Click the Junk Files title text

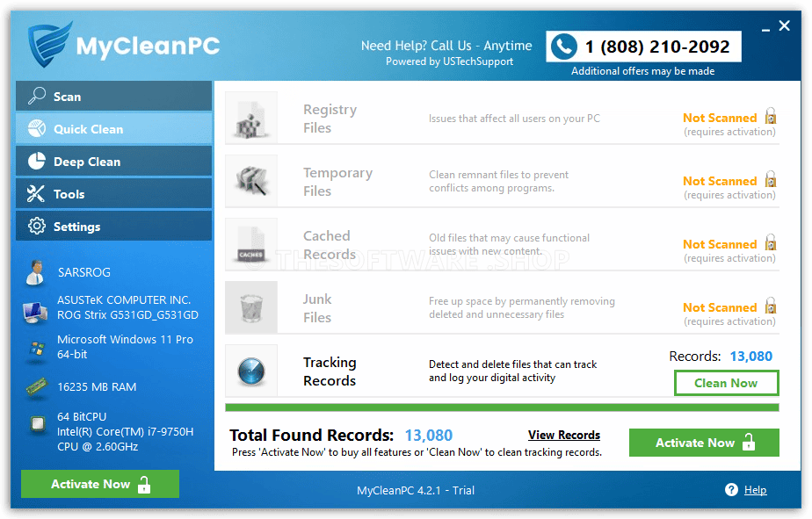pos(317,308)
